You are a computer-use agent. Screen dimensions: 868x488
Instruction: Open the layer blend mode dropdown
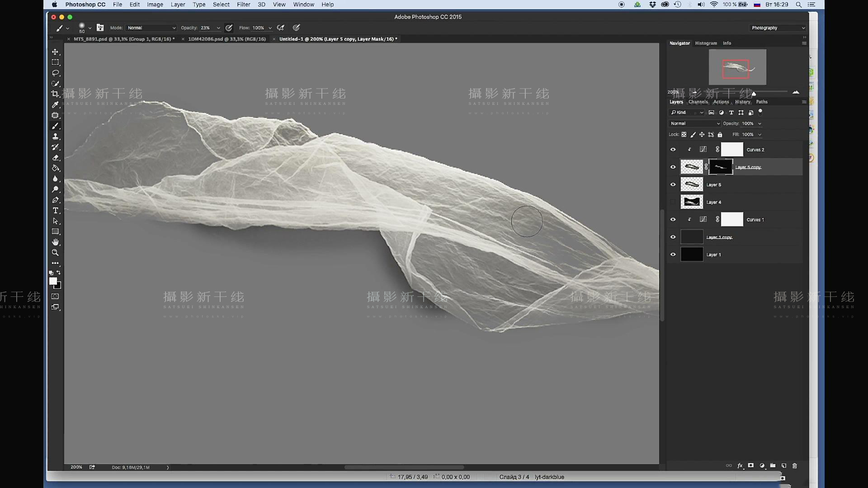click(x=695, y=123)
